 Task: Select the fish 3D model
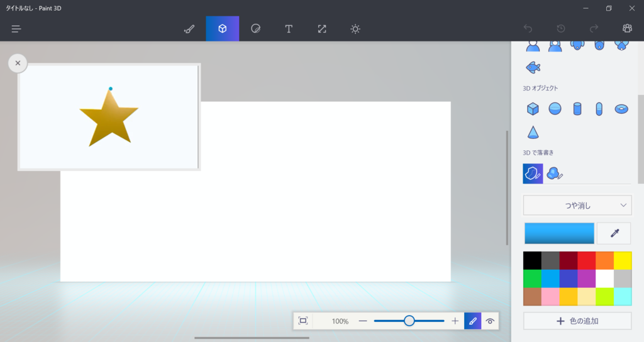tap(533, 67)
